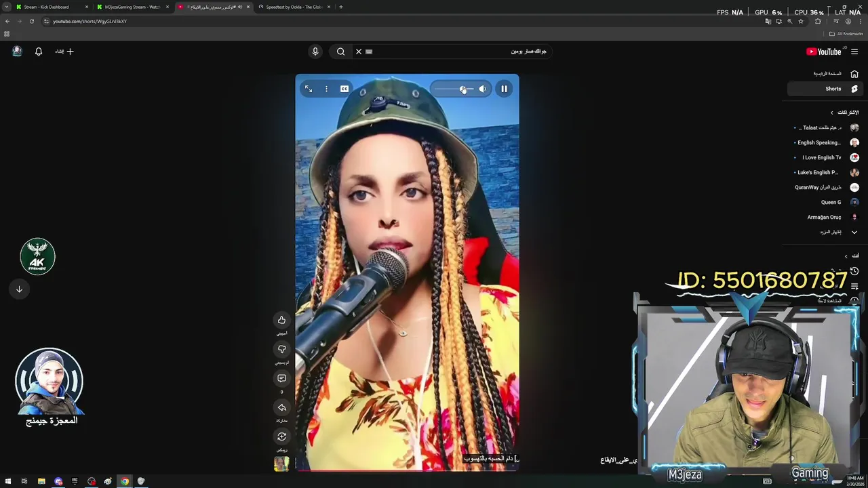The height and width of the screenshot is (488, 868).
Task: Open the on-screen keyboard in the search box
Action: click(369, 52)
